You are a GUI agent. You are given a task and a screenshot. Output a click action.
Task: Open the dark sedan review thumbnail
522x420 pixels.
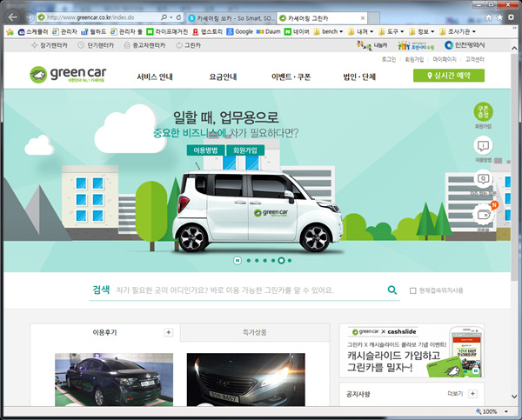pos(114,380)
